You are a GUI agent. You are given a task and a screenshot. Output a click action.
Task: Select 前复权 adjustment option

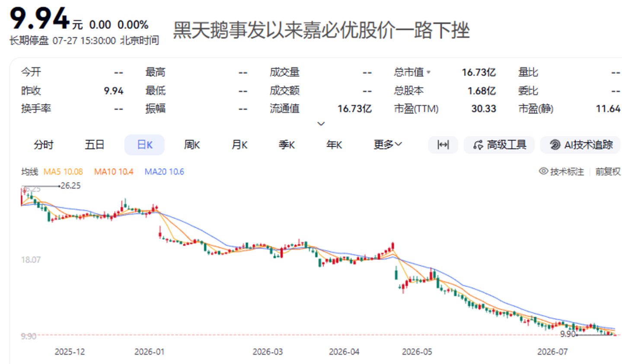(x=608, y=172)
